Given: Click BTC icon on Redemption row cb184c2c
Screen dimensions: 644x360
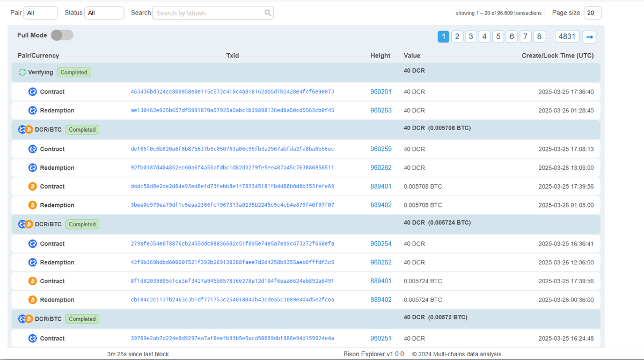Looking at the screenshot, I should pyautogui.click(x=32, y=300).
